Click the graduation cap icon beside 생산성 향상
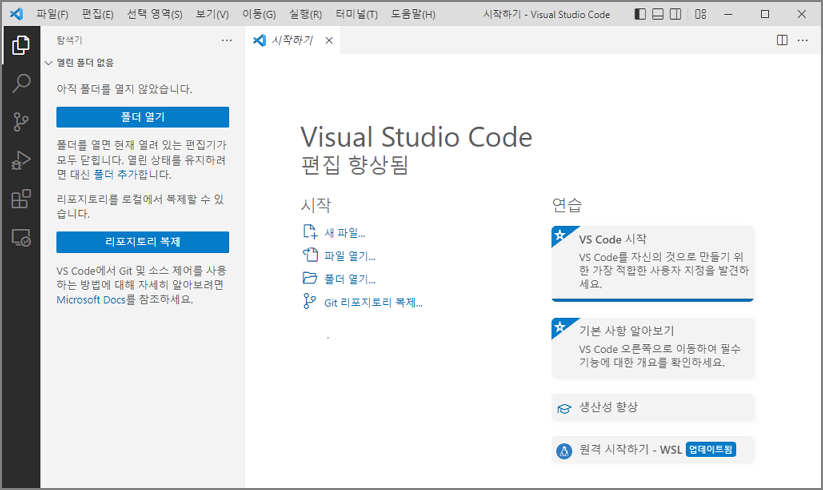 click(564, 409)
